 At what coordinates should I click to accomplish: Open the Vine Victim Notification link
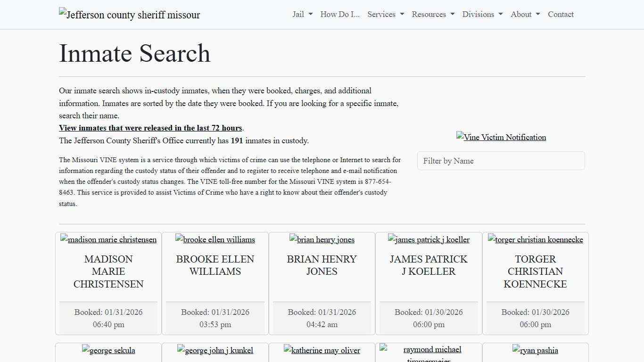coord(501,137)
